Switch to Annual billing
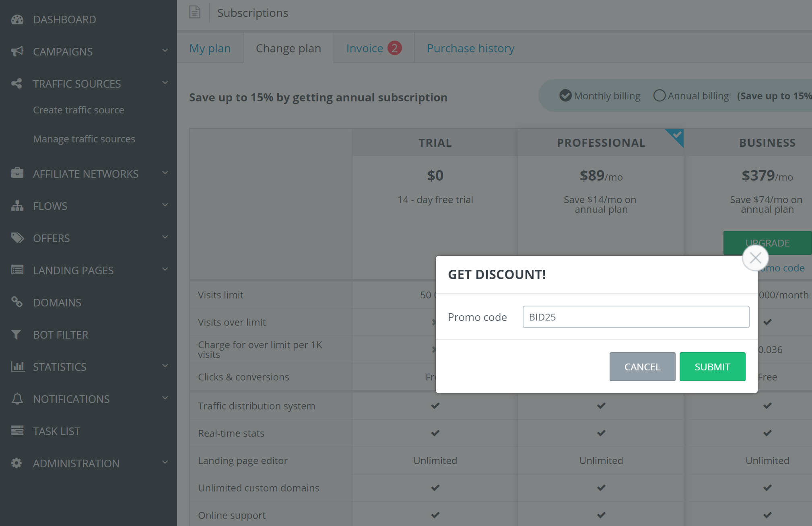 [x=659, y=95]
